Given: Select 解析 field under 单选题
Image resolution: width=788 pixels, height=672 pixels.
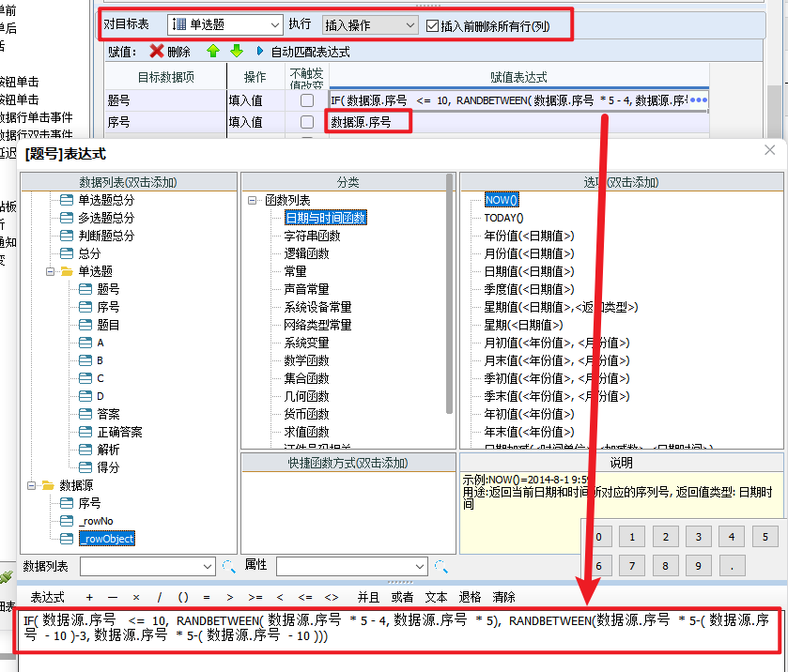Looking at the screenshot, I should click(108, 450).
